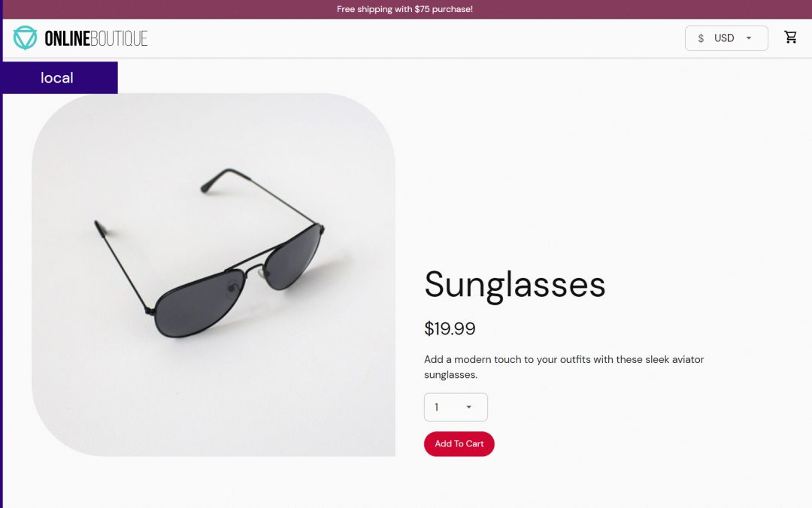The width and height of the screenshot is (812, 508).
Task: Click the teal Online Boutique logo icon
Action: pyautogui.click(x=25, y=38)
